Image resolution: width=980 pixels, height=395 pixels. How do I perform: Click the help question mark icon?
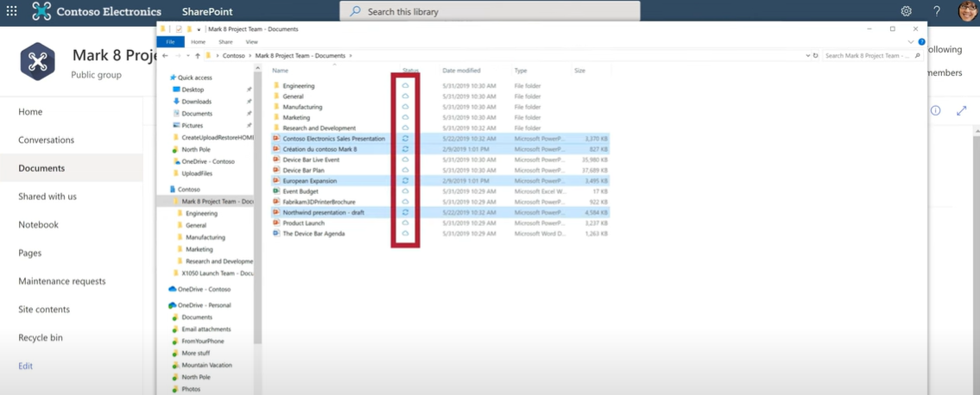point(937,11)
